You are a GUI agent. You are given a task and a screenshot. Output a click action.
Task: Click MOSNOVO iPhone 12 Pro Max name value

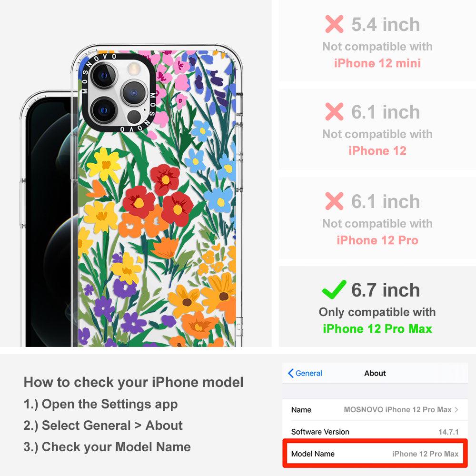[x=397, y=409]
